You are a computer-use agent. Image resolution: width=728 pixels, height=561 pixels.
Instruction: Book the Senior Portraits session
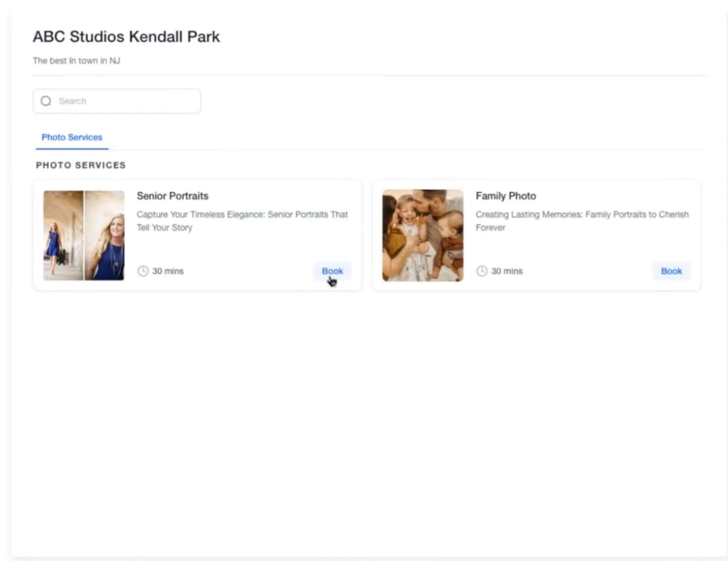(x=332, y=271)
